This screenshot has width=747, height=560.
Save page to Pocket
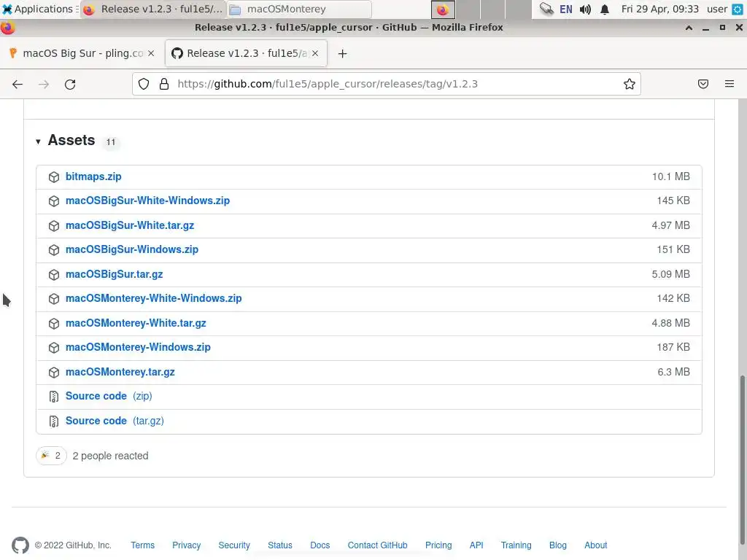[703, 85]
